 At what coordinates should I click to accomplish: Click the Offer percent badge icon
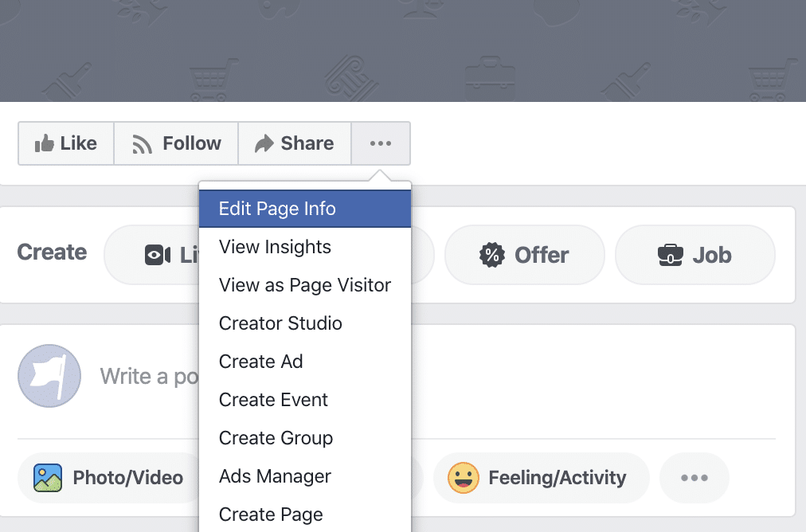coord(492,255)
